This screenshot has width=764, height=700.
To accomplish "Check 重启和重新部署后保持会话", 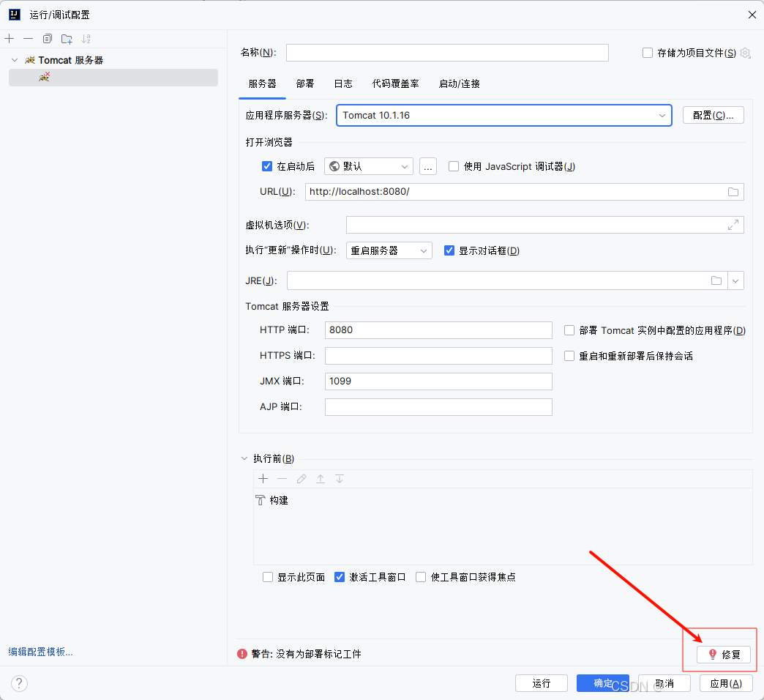I will [569, 356].
